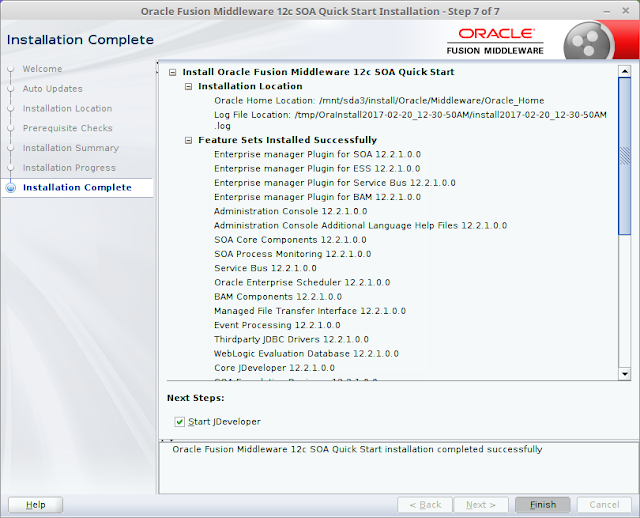This screenshot has height=518, width=640.
Task: Select Thirdparty JDBC Drivers row
Action: [x=291, y=339]
